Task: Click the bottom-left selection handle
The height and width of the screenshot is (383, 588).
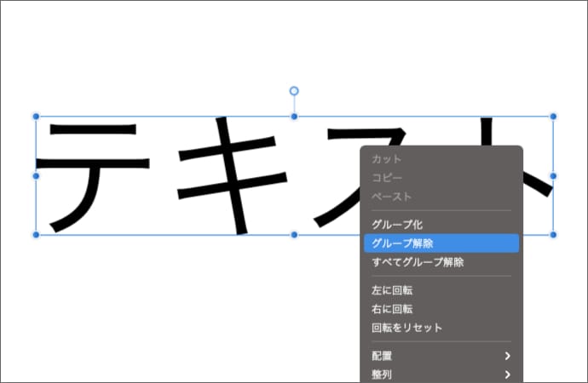Action: point(36,234)
